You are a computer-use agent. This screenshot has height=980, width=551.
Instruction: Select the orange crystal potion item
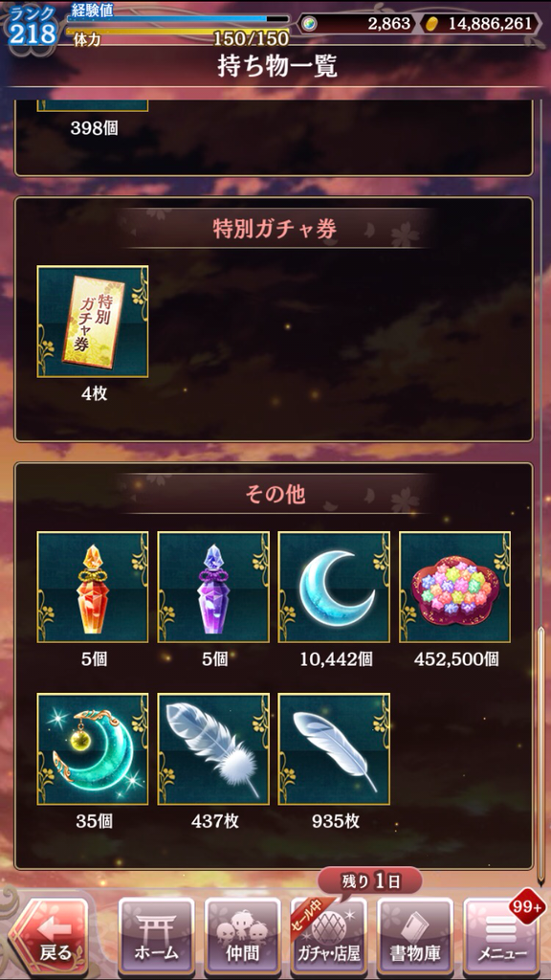click(x=93, y=587)
